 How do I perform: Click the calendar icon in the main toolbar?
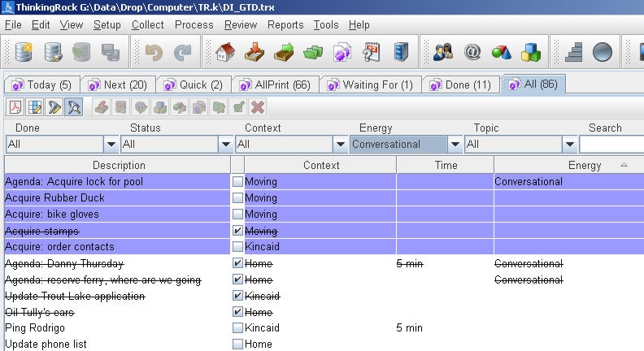click(x=372, y=52)
